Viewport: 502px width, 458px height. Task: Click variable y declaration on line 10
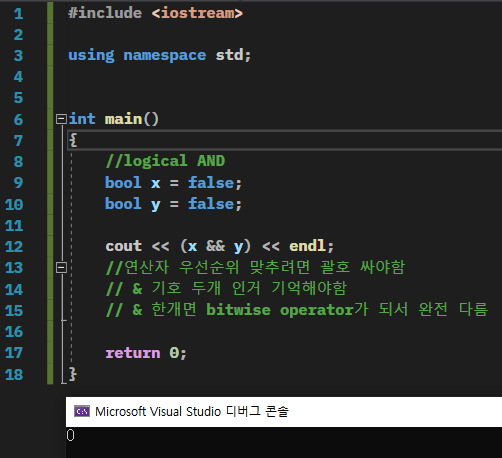pyautogui.click(x=155, y=205)
